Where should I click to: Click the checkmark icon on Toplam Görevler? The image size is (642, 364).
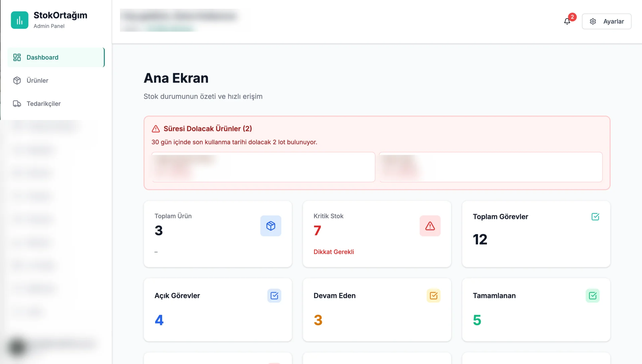[595, 217]
